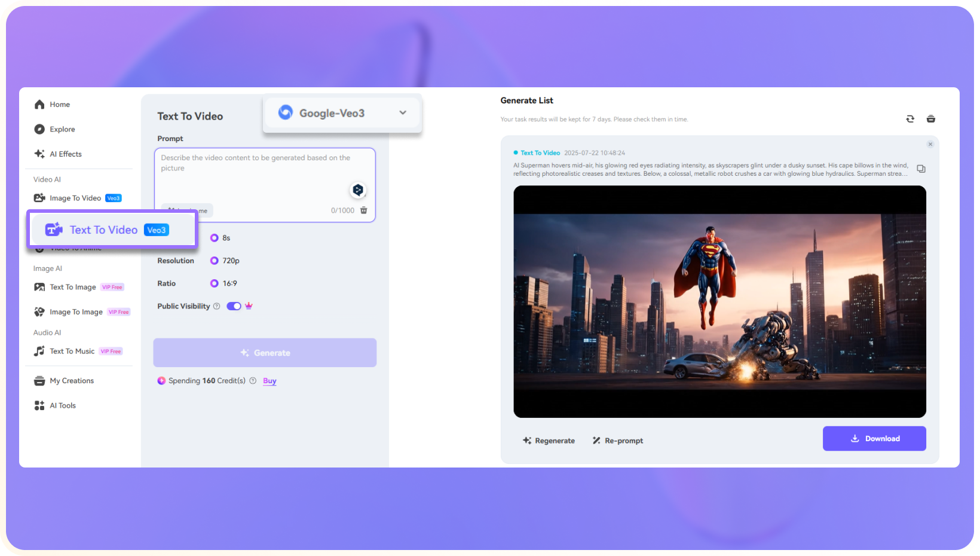This screenshot has width=980, height=556.
Task: Open AI Tools page
Action: 55,405
